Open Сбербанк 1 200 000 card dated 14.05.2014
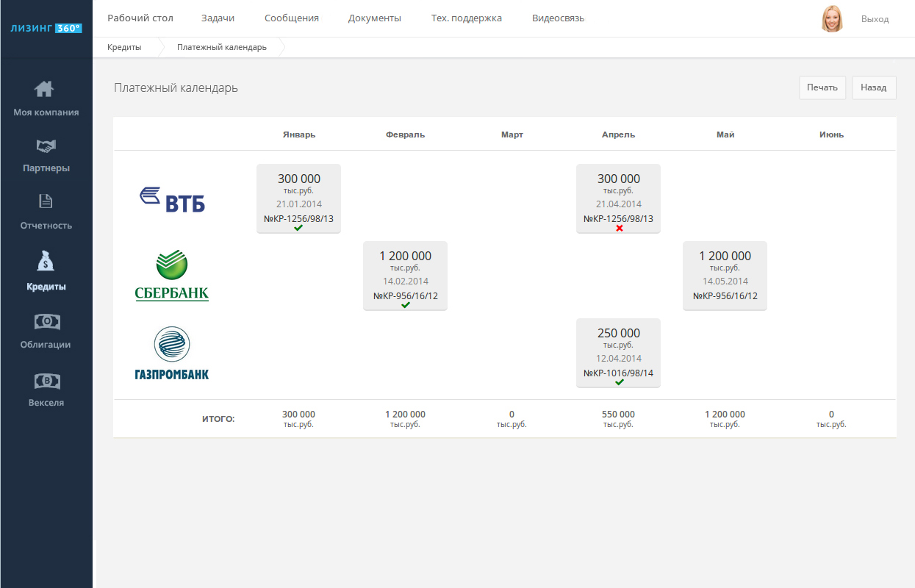This screenshot has height=588, width=915. [x=725, y=276]
